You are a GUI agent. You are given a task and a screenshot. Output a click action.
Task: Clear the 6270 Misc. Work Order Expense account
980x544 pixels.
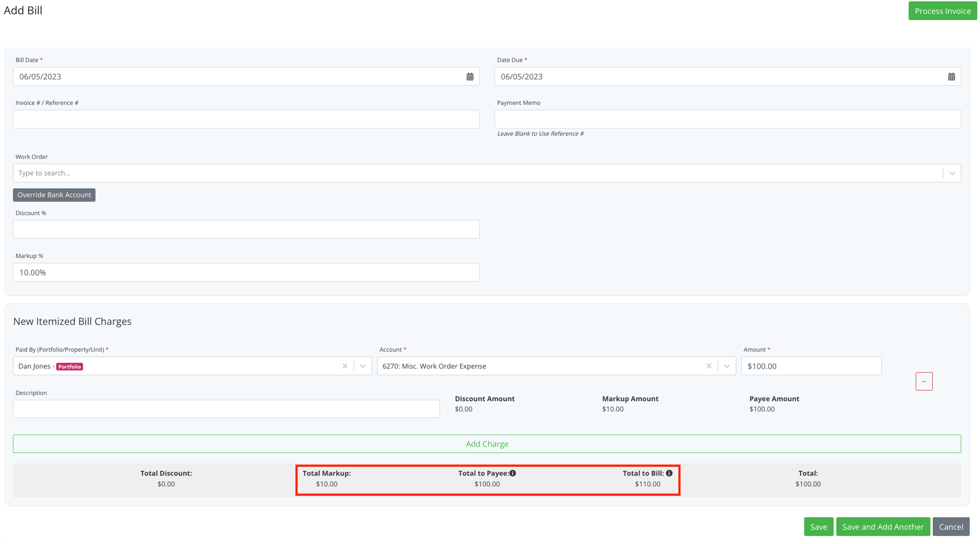pyautogui.click(x=709, y=366)
